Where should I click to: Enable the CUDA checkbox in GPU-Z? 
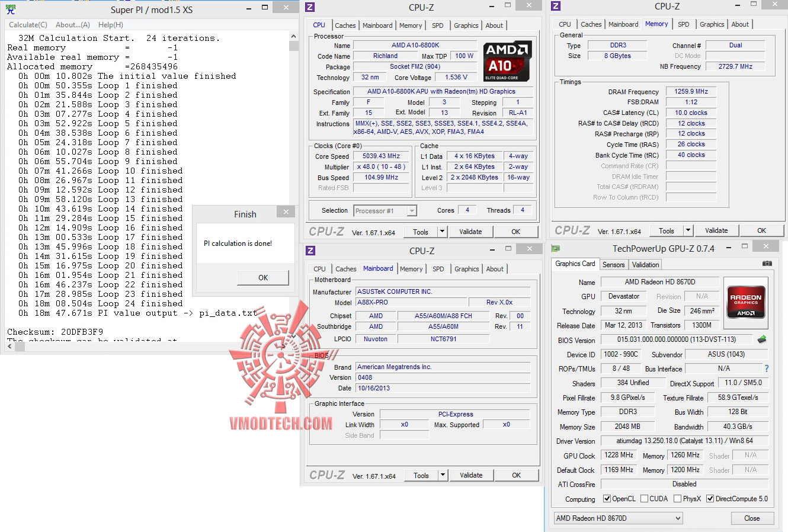(644, 499)
